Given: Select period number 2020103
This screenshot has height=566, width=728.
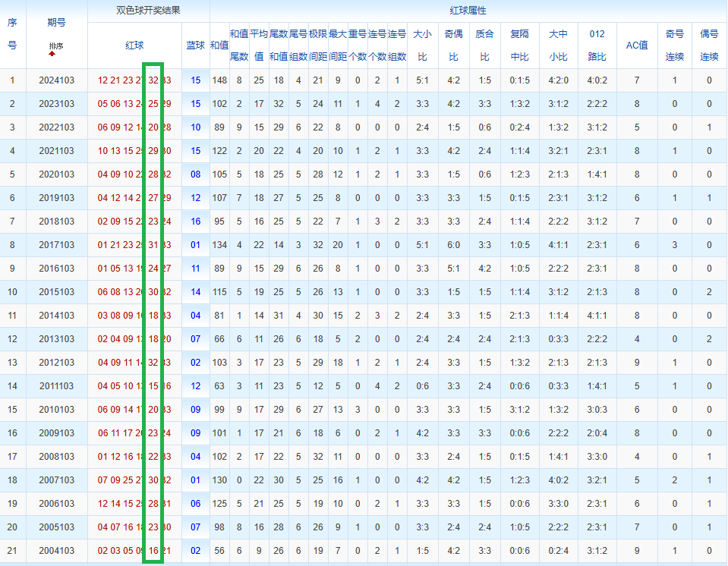Looking at the screenshot, I should (57, 175).
